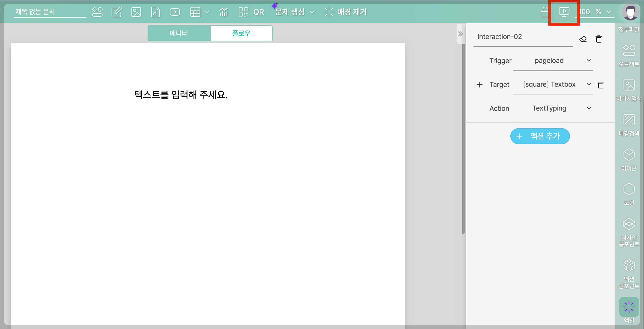Viewport: 644px width, 329px height.
Task: Click the 액션 추가 button
Action: pos(540,136)
